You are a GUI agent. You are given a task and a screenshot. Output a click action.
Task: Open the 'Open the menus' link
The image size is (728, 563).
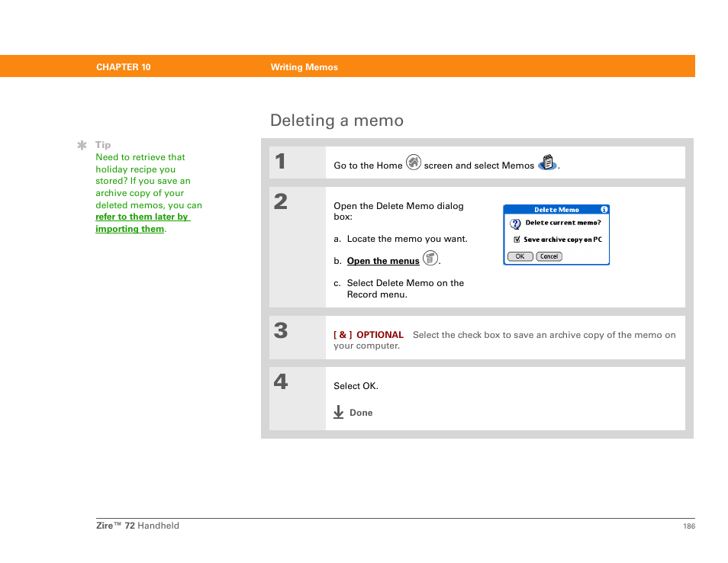(383, 261)
